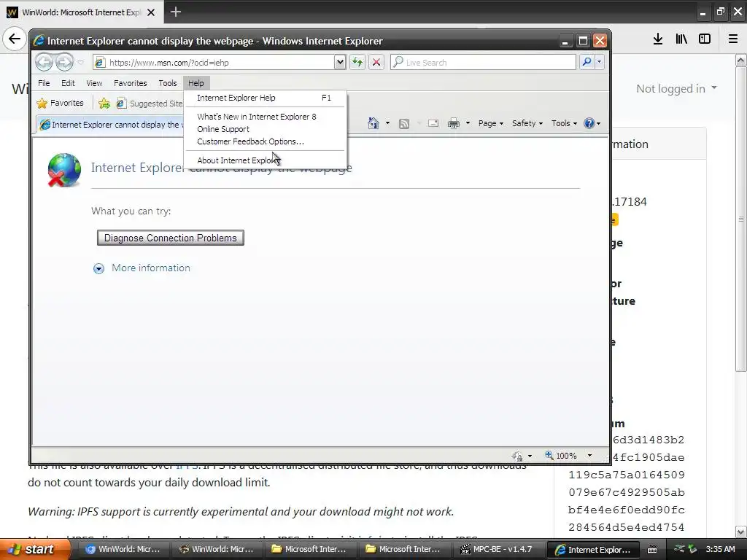
Task: Click the keyboard icon in taskbar
Action: (652, 550)
